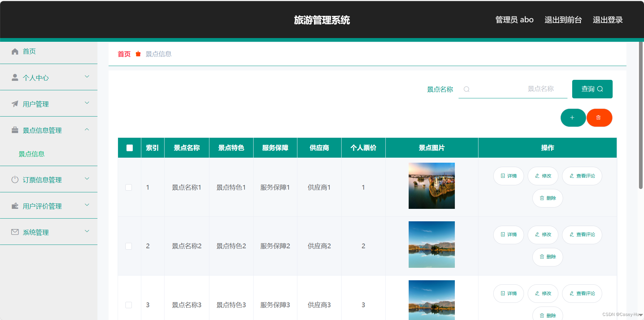Screen dimensions: 644x320
Task: Click the envelope icon for 系统管理
Action: pos(15,232)
